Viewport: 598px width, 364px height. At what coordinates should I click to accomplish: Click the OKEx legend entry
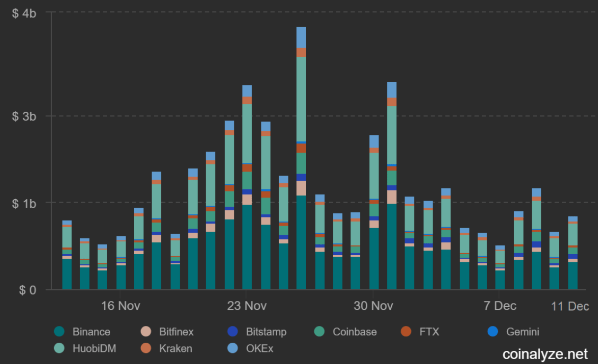tap(250, 349)
